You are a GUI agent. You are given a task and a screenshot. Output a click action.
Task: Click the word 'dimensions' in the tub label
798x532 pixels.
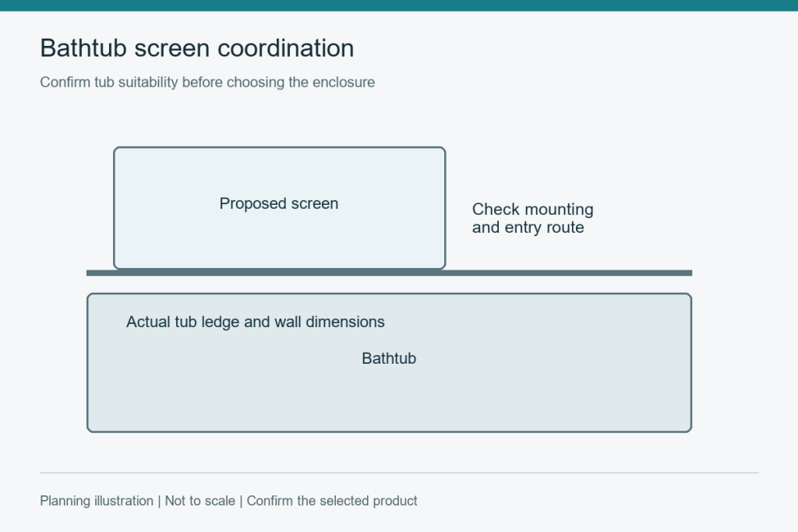point(345,322)
